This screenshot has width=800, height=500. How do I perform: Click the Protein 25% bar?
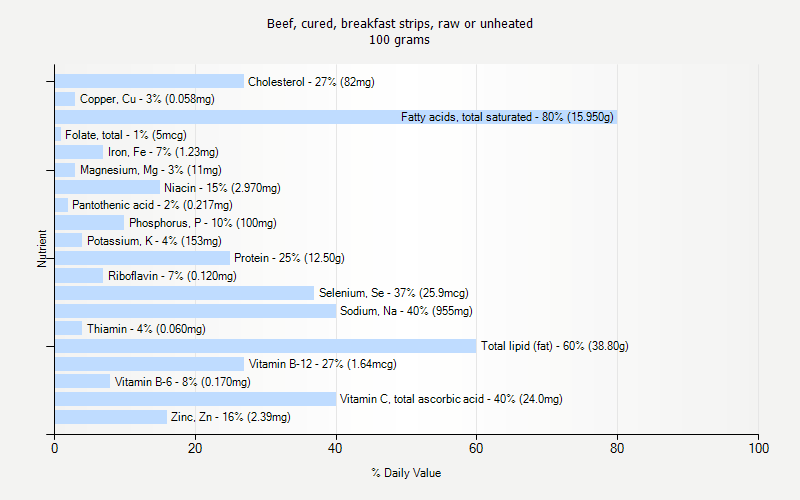click(x=143, y=258)
